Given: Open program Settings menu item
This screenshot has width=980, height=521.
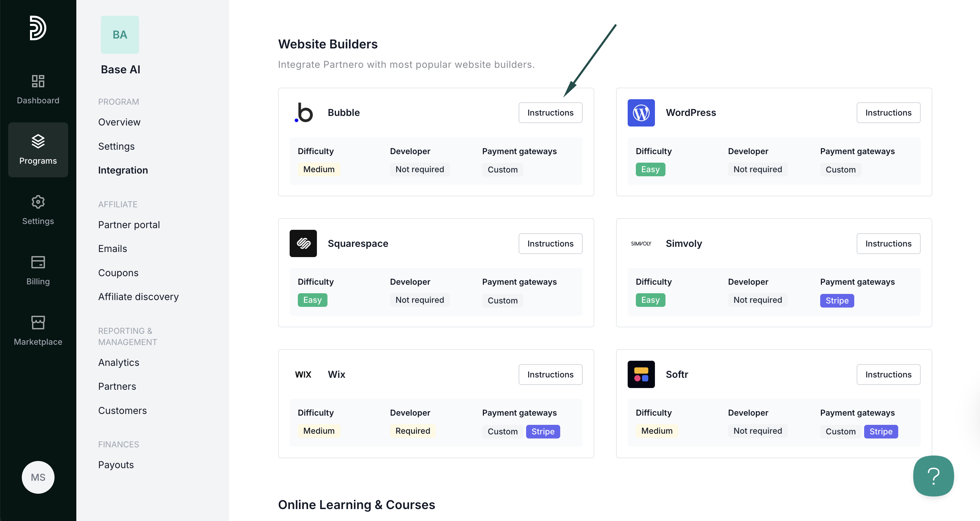Looking at the screenshot, I should pyautogui.click(x=116, y=147).
